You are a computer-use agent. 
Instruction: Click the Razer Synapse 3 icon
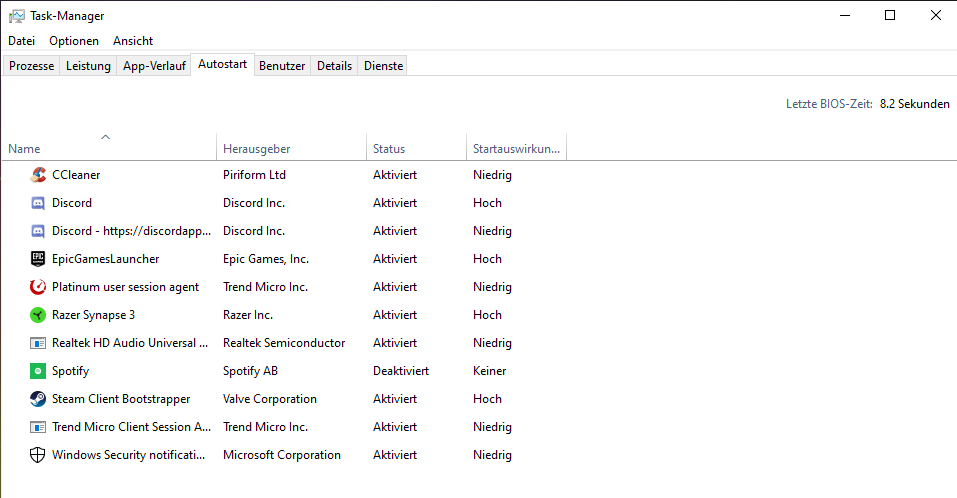(x=38, y=315)
